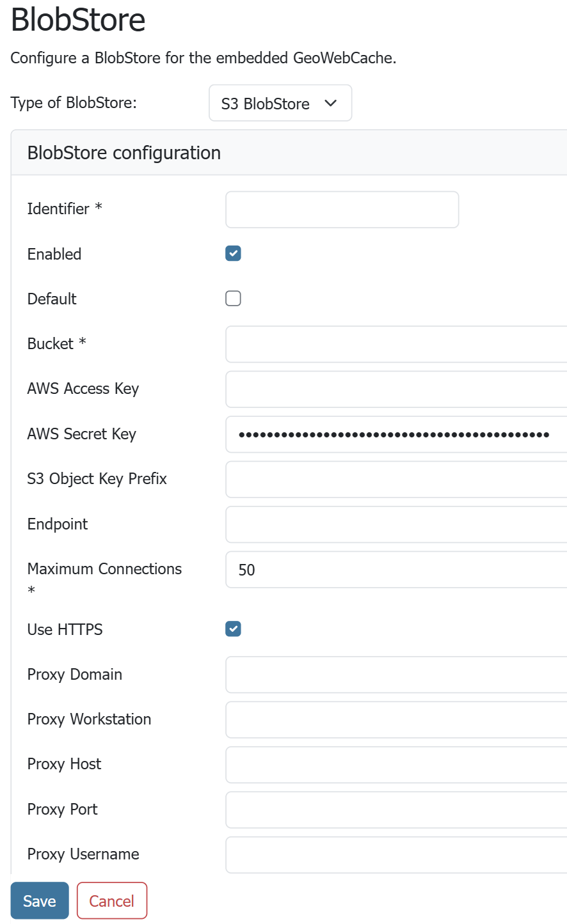Viewport: 567px width, 924px height.
Task: Cancel the BlobStore changes
Action: click(112, 901)
